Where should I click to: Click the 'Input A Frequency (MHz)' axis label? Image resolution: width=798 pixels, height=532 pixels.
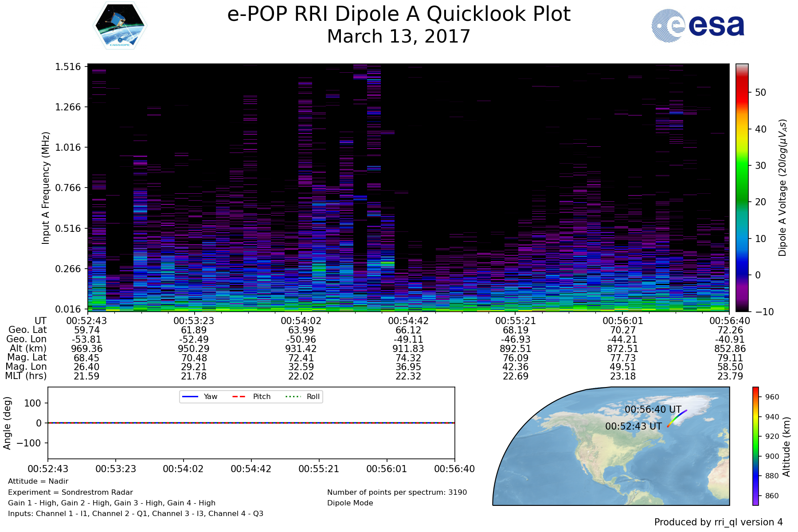[46, 188]
